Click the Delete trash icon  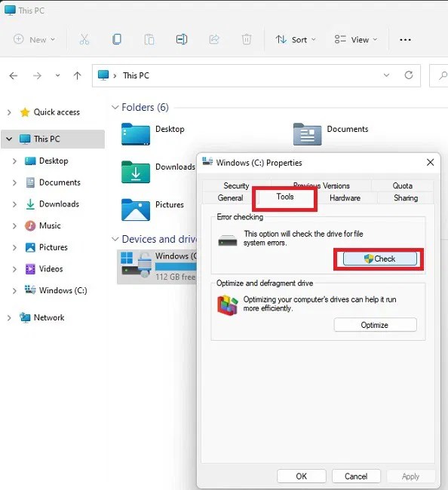(x=247, y=39)
